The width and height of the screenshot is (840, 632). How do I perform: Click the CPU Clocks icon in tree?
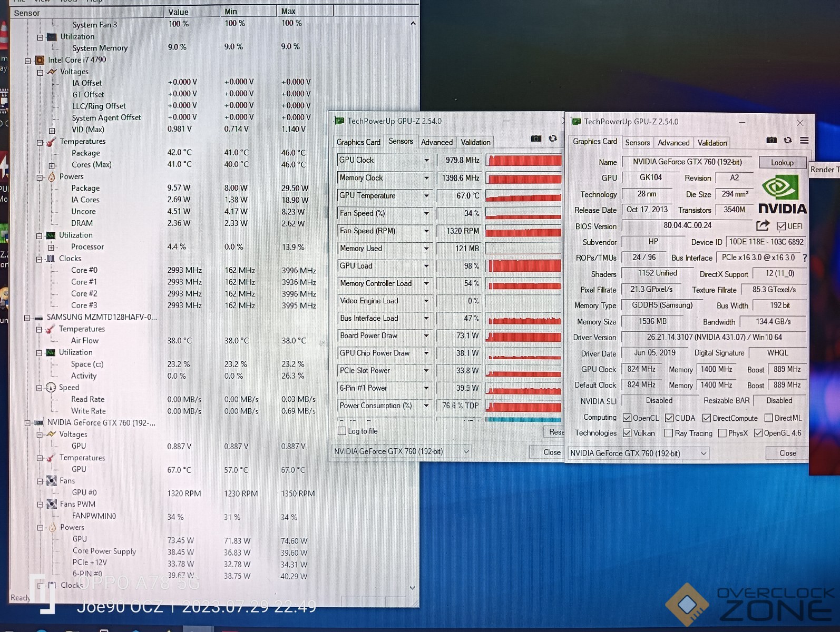(51, 259)
